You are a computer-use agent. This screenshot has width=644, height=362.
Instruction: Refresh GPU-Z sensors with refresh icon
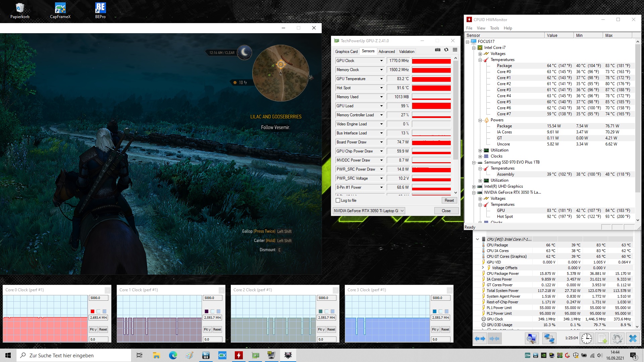pyautogui.click(x=446, y=50)
